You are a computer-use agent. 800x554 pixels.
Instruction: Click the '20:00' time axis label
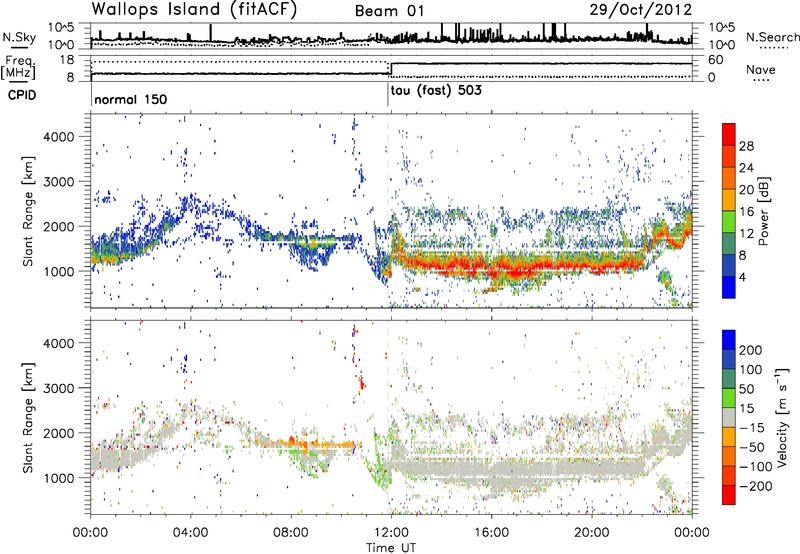coord(591,533)
